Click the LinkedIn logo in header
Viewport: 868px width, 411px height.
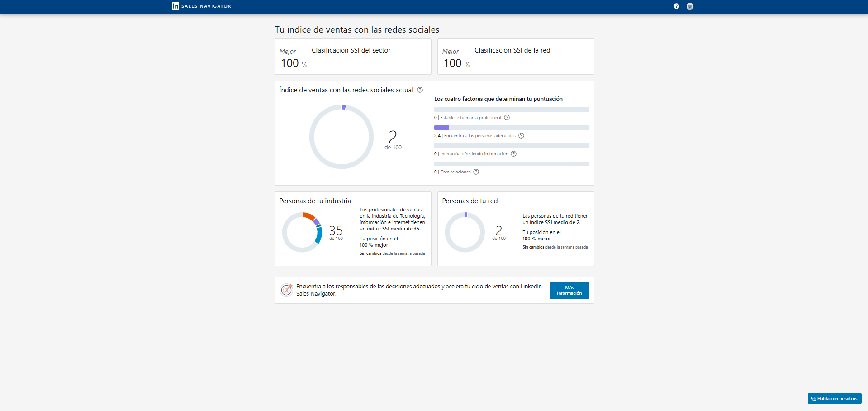(x=175, y=6)
